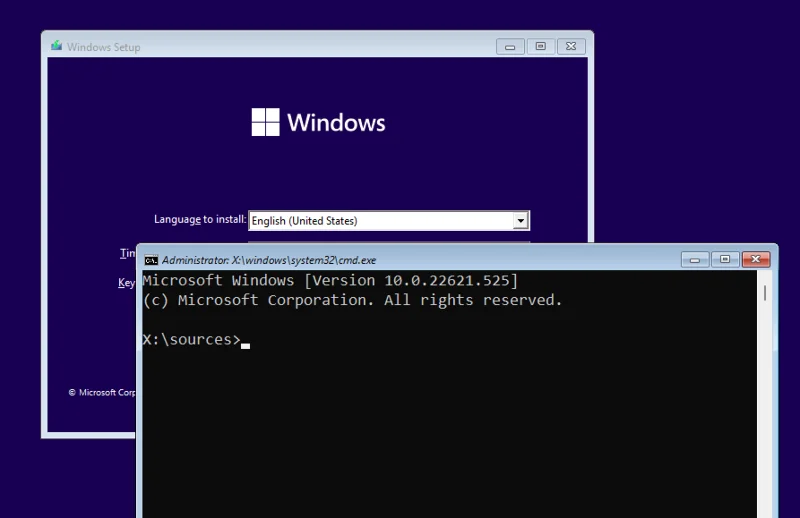800x518 pixels.
Task: Click the Windows Setup title text
Action: pyautogui.click(x=104, y=47)
